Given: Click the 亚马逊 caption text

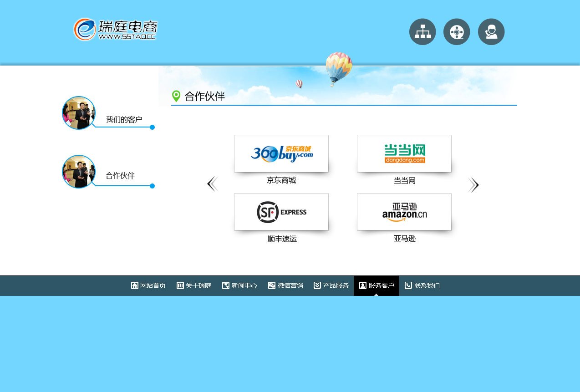Looking at the screenshot, I should [405, 238].
